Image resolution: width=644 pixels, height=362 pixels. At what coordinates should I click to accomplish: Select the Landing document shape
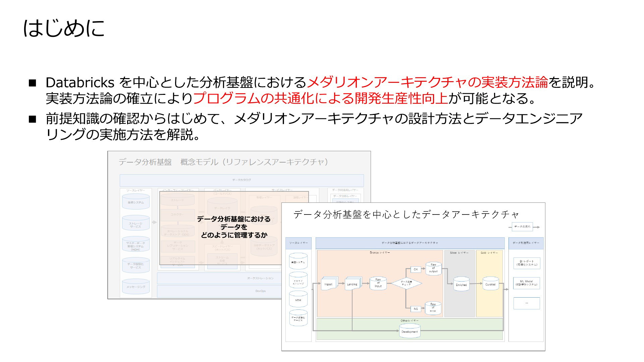pyautogui.click(x=353, y=284)
